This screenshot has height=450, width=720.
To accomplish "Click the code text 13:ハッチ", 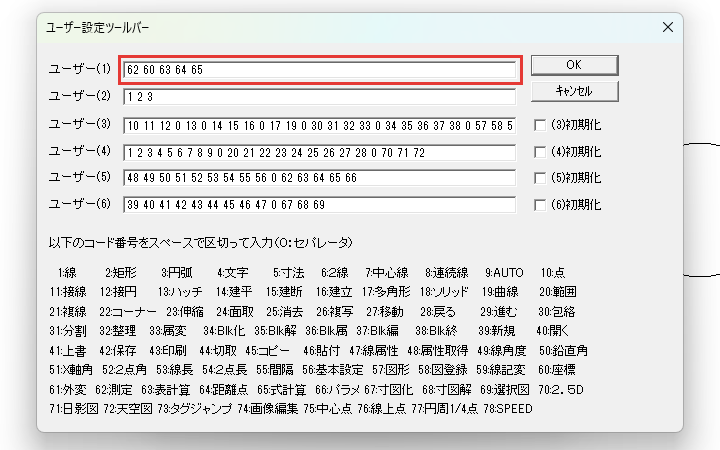I will [x=180, y=292].
